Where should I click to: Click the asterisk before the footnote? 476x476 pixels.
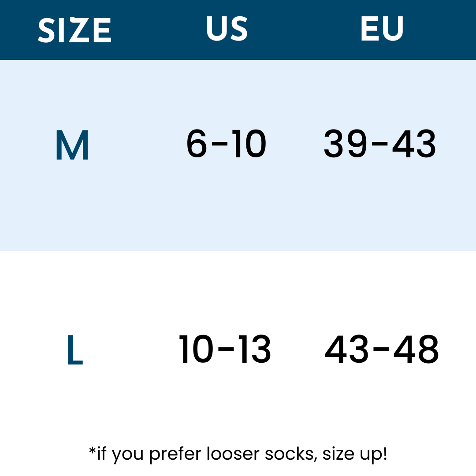coord(92,451)
